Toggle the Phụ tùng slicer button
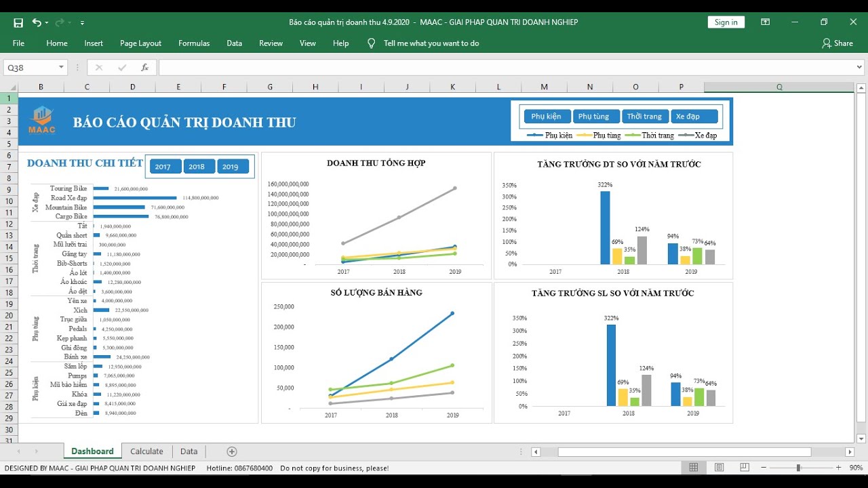 595,117
